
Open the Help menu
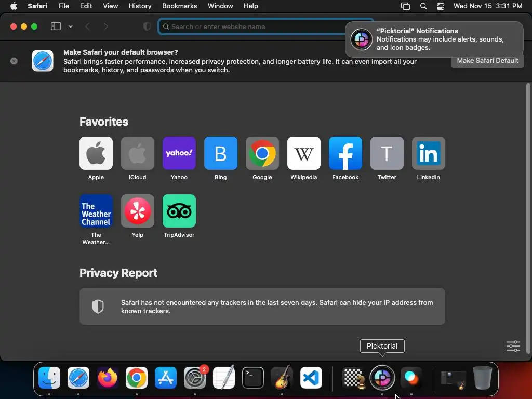coord(251,6)
